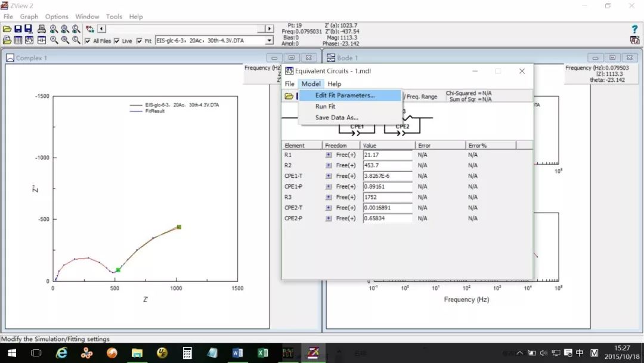Open ZView Graph menu
Image resolution: width=644 pixels, height=363 pixels.
pyautogui.click(x=29, y=17)
